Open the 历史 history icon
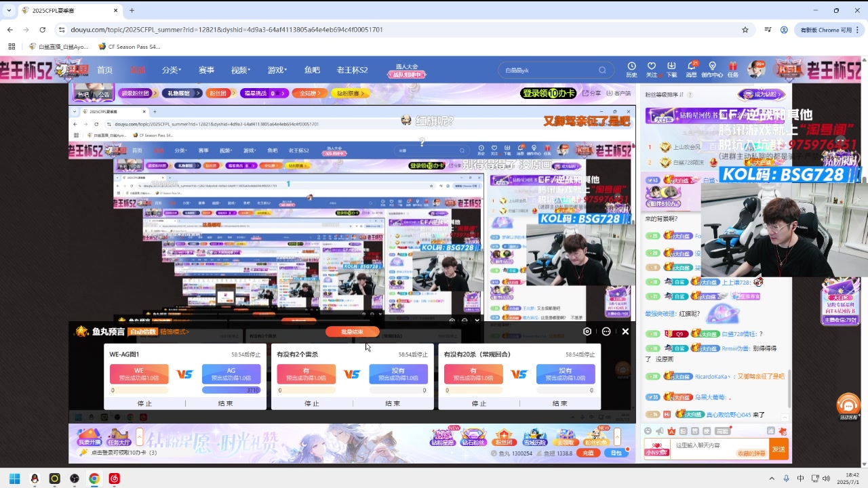Screen dimensions: 868x488 point(631,66)
